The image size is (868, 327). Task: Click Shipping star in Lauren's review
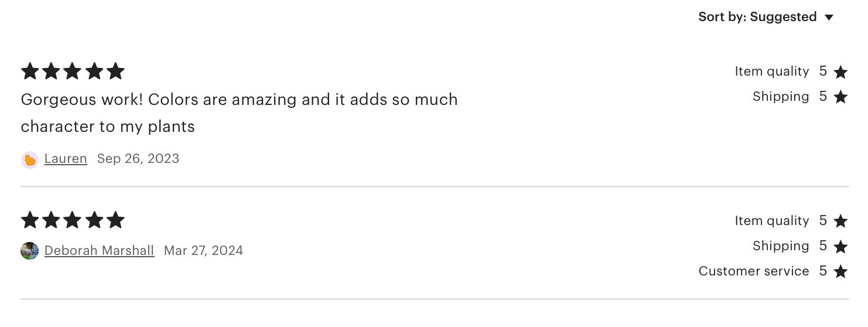[x=840, y=97]
